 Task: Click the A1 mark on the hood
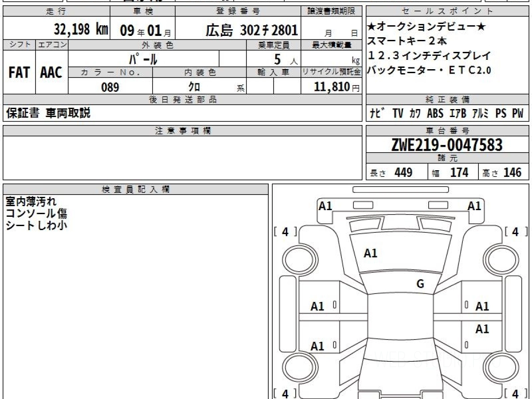point(370,253)
